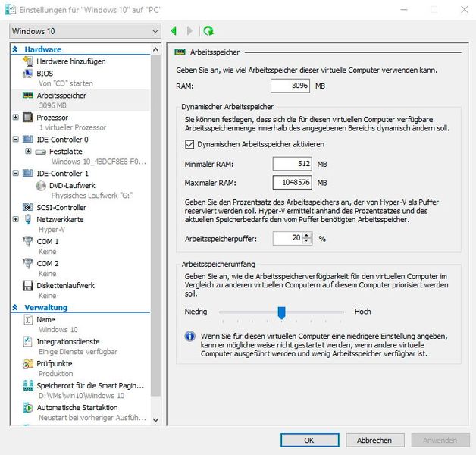Expand the Prozessor tree node
Viewport: 476px width, 455px height.
tap(16, 118)
